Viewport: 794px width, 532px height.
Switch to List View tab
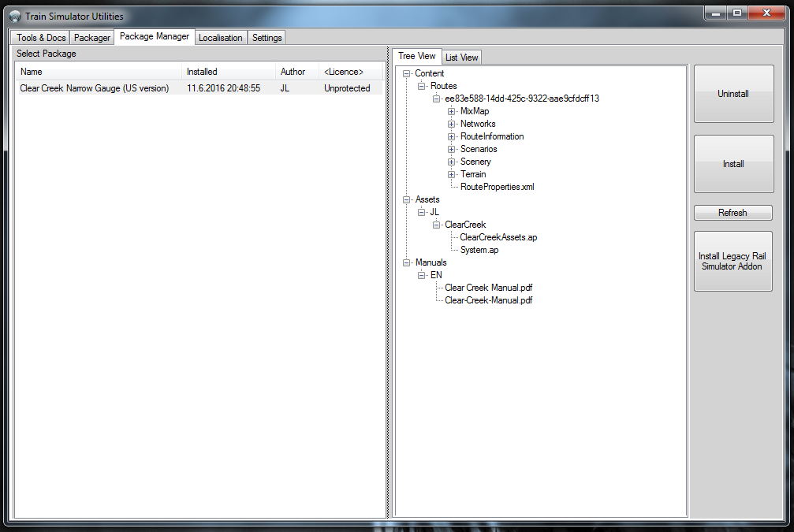click(461, 58)
